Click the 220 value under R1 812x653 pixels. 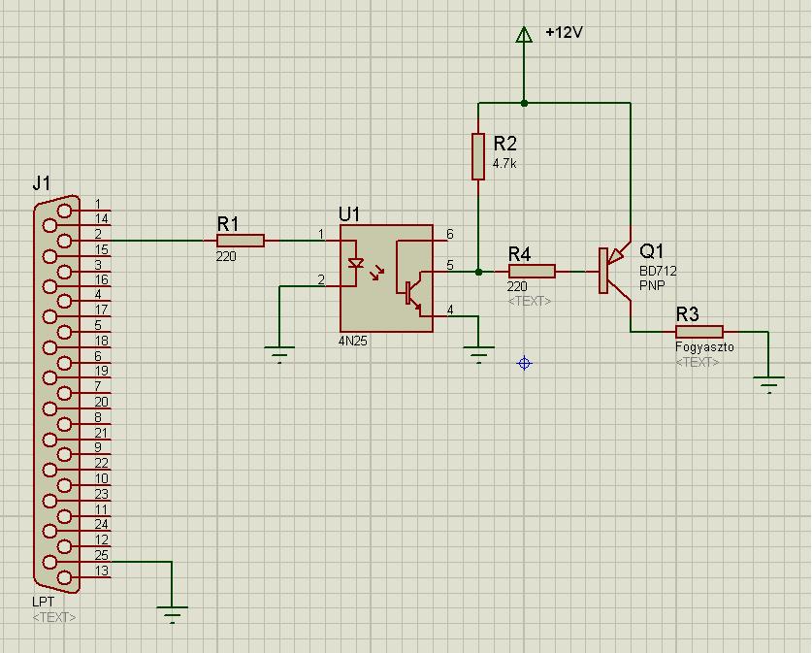tap(226, 256)
